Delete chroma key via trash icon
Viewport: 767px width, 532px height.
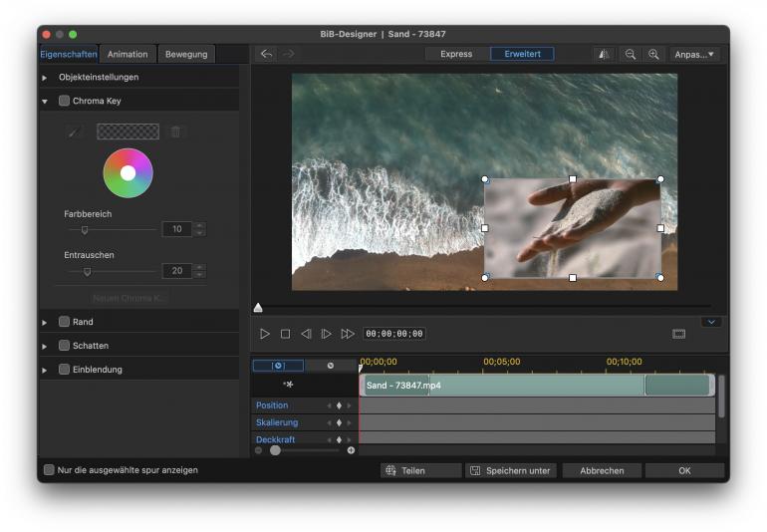(175, 132)
